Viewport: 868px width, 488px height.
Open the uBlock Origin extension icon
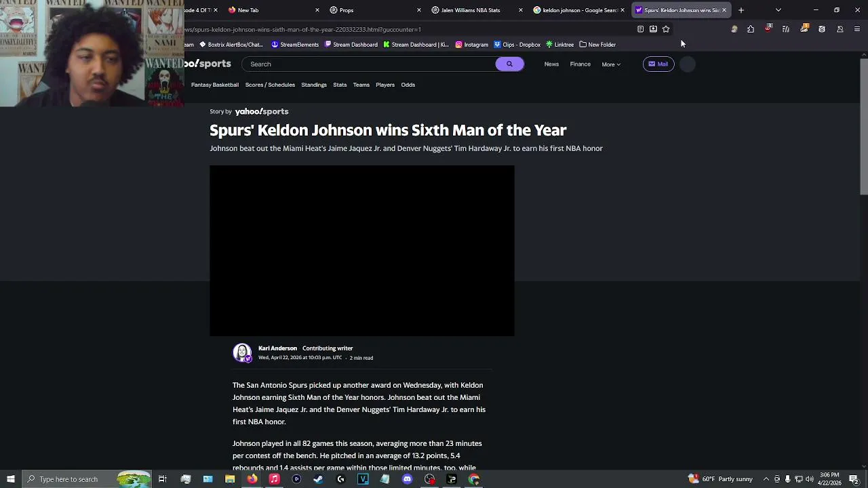pyautogui.click(x=768, y=28)
